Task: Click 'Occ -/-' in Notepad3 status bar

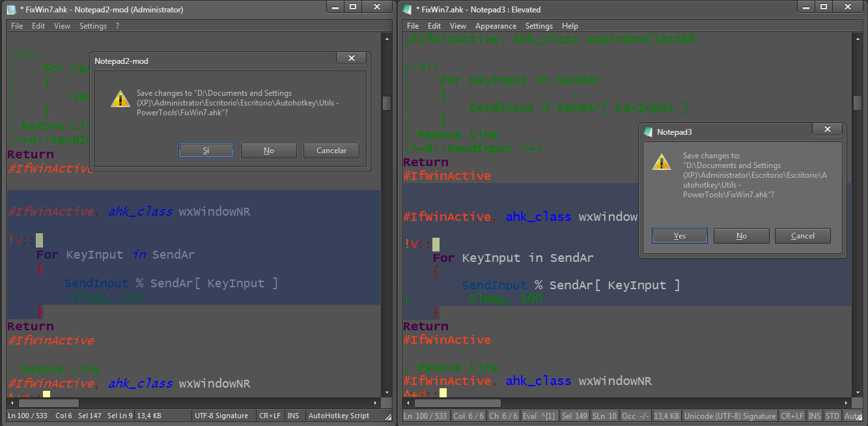Action: click(636, 416)
